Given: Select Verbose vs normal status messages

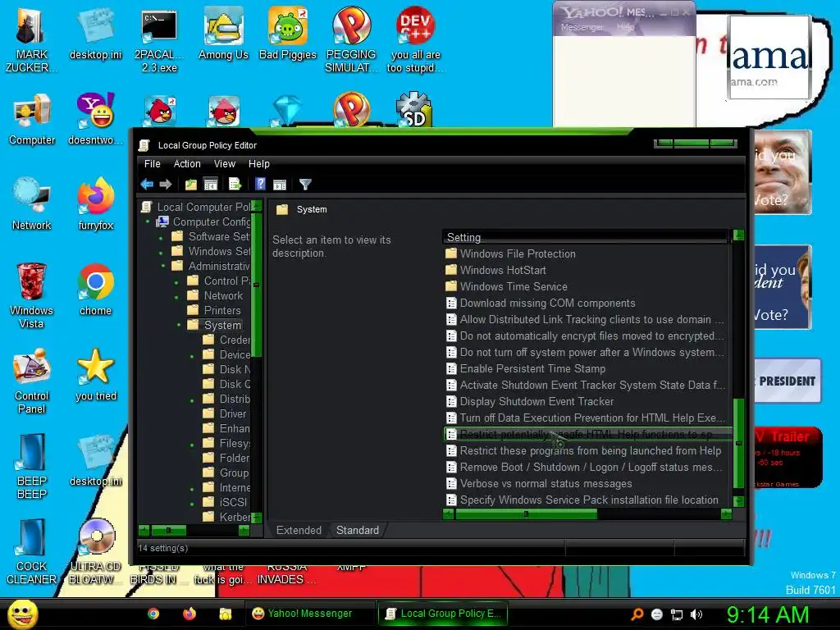Looking at the screenshot, I should pyautogui.click(x=546, y=484).
